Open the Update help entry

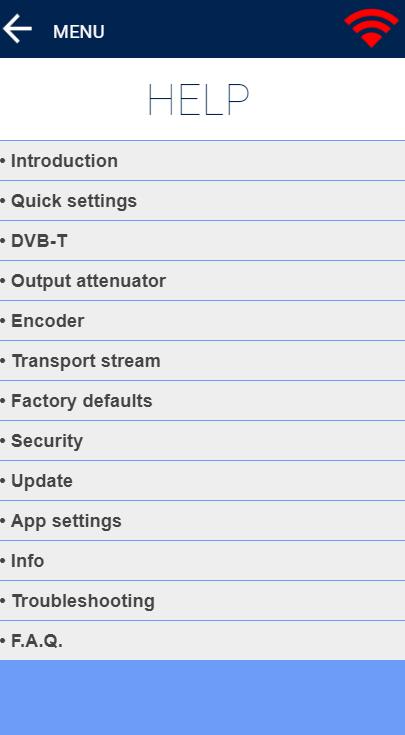click(202, 481)
